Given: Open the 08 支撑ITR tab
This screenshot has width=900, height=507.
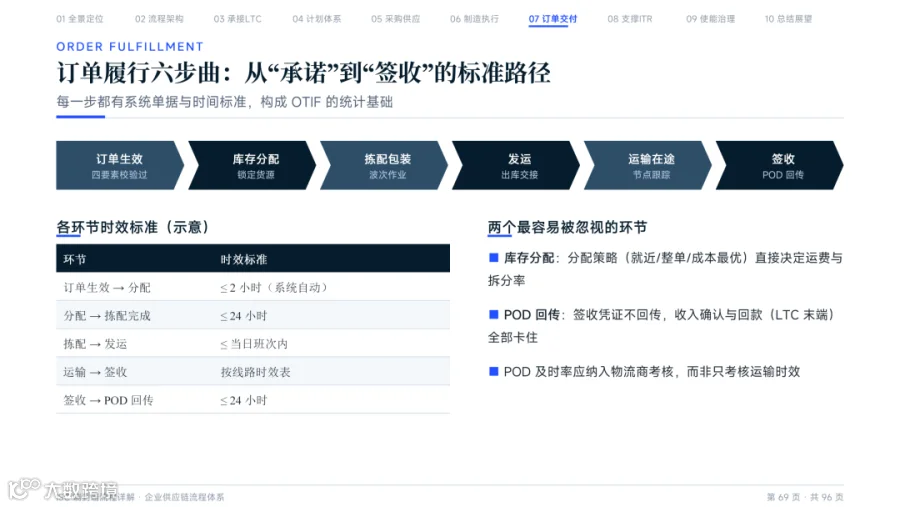Looking at the screenshot, I should [630, 19].
